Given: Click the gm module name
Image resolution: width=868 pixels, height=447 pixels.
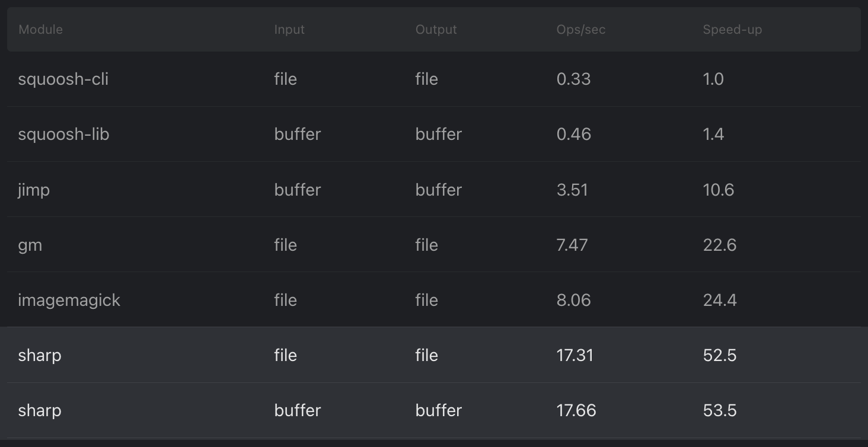Looking at the screenshot, I should point(30,245).
